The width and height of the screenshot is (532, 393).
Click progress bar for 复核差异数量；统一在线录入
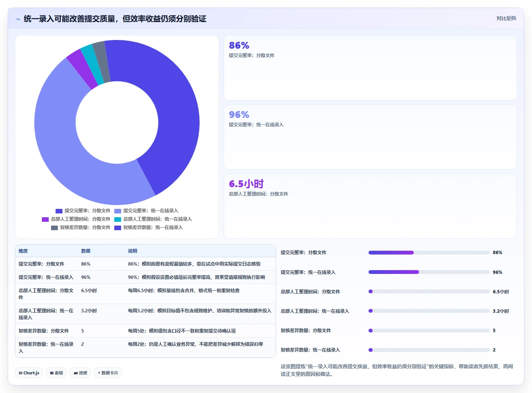(x=429, y=350)
